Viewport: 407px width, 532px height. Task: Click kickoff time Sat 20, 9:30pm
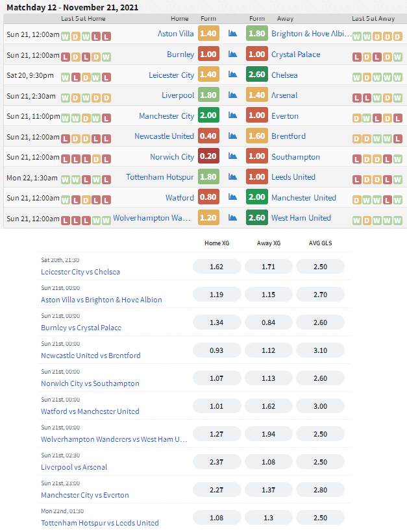pyautogui.click(x=31, y=75)
